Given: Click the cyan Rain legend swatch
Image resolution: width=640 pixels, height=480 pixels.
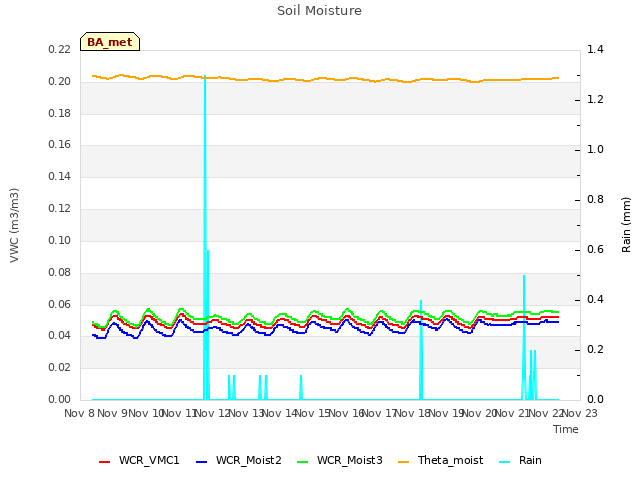Looking at the screenshot, I should click(x=504, y=462).
